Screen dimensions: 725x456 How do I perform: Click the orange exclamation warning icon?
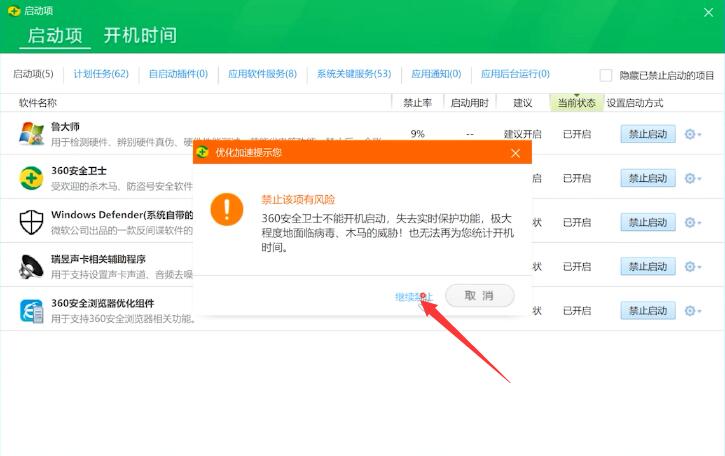point(227,210)
